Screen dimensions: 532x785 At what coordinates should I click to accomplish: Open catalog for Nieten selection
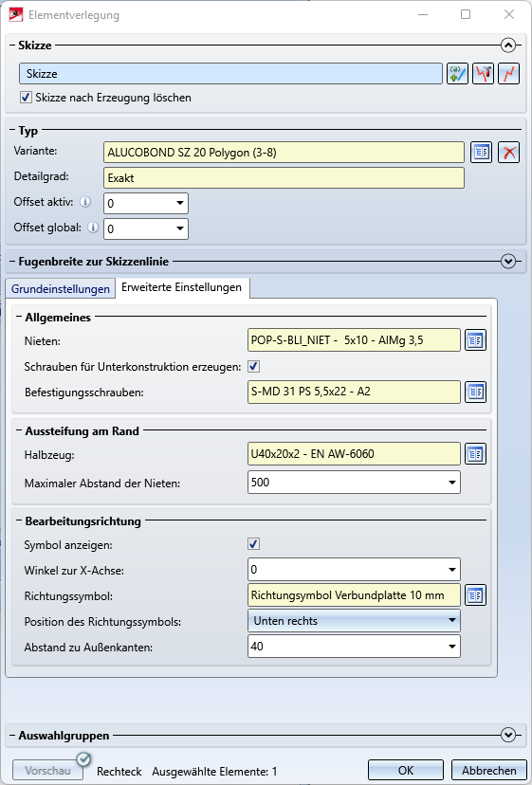pos(475,340)
